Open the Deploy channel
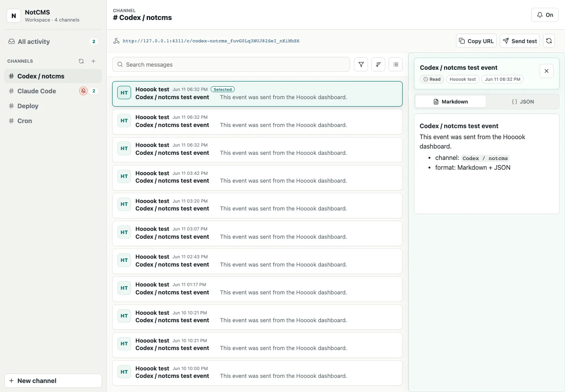Screen dimensions: 565x392 point(53,106)
